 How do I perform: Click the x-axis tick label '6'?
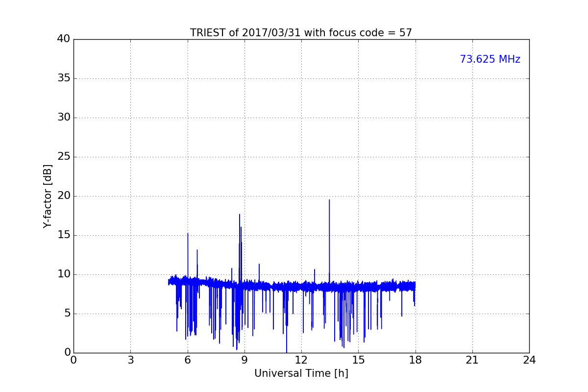188,360
